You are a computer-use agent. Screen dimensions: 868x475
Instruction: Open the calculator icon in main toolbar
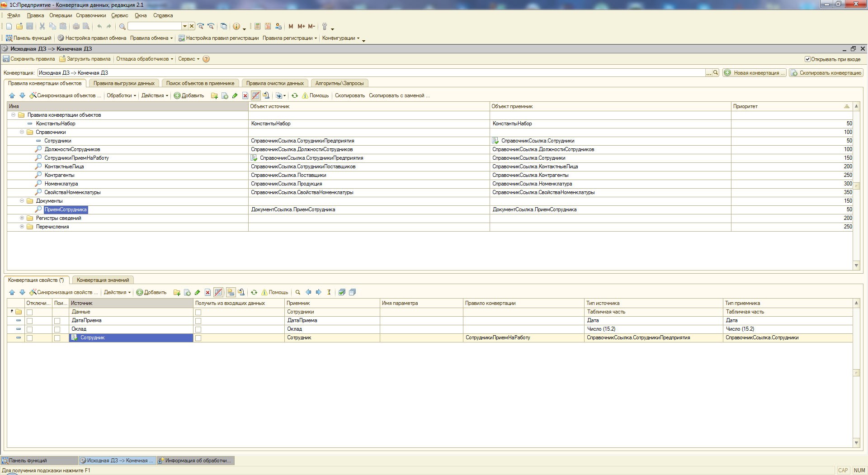[257, 26]
